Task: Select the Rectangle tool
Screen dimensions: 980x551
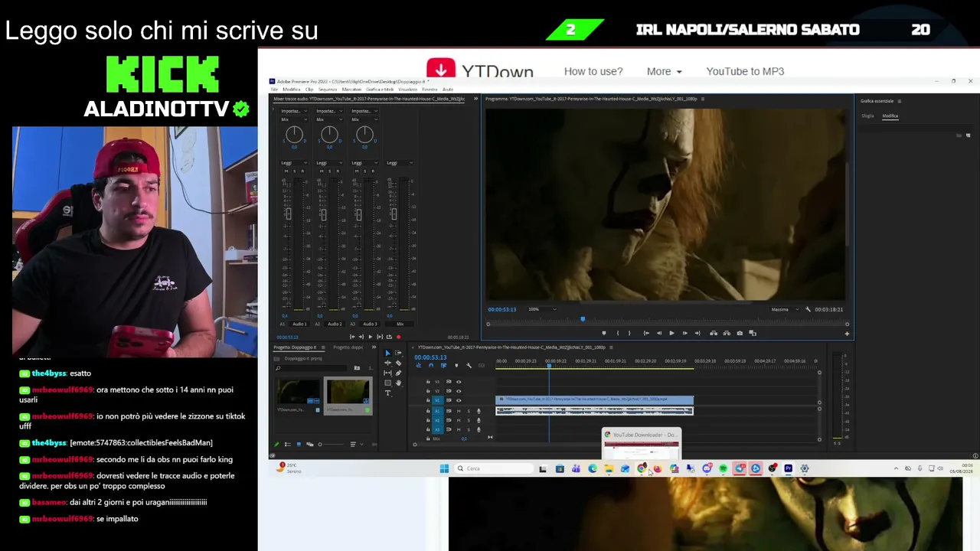Action: [x=387, y=383]
